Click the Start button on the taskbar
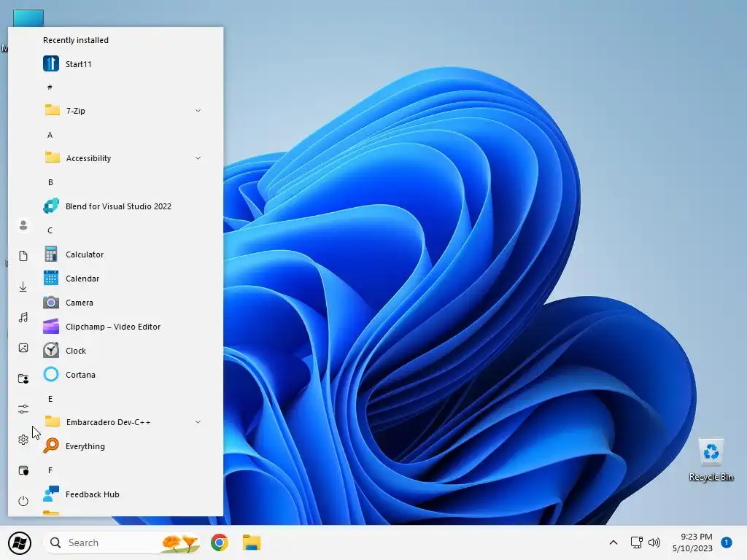Image resolution: width=747 pixels, height=560 pixels. [20, 542]
